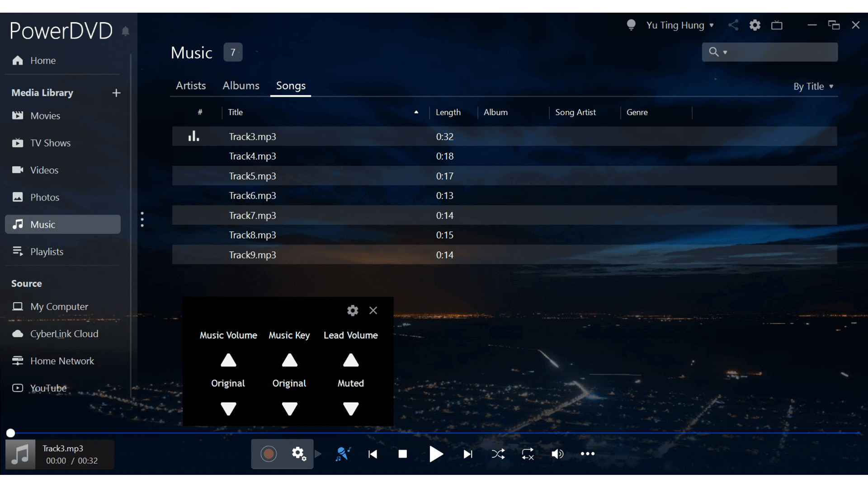The height and width of the screenshot is (488, 868).
Task: Skip to the next track
Action: [468, 454]
